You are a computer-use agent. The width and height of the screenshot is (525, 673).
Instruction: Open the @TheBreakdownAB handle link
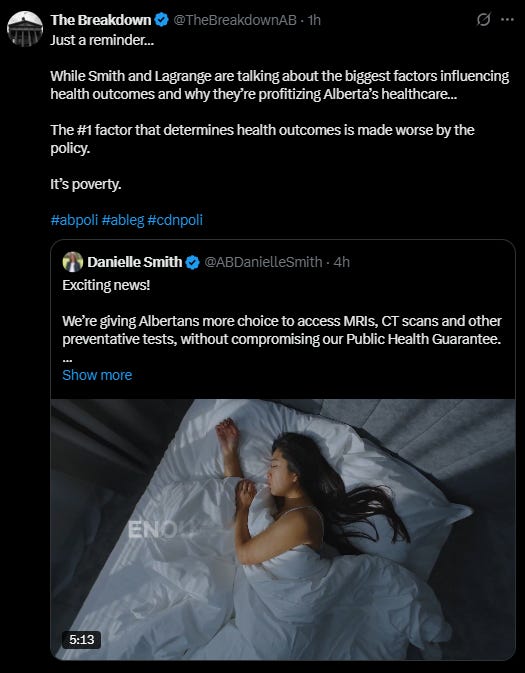click(235, 20)
